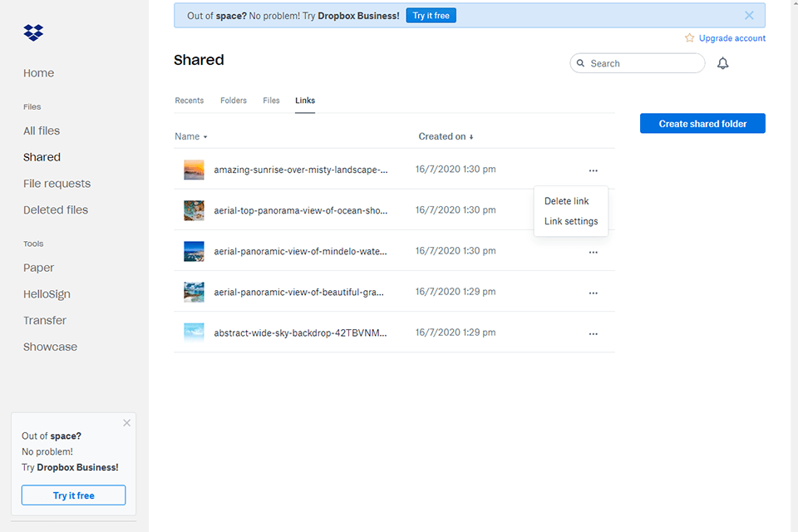Open more options for aerial-panoramic-view-of-mindelo file

(x=593, y=252)
